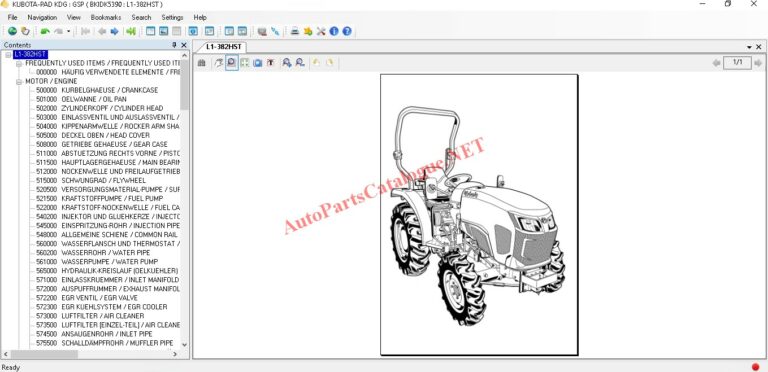Click the zoom out magnifier icon
Image resolution: width=768 pixels, height=372 pixels.
[x=300, y=63]
